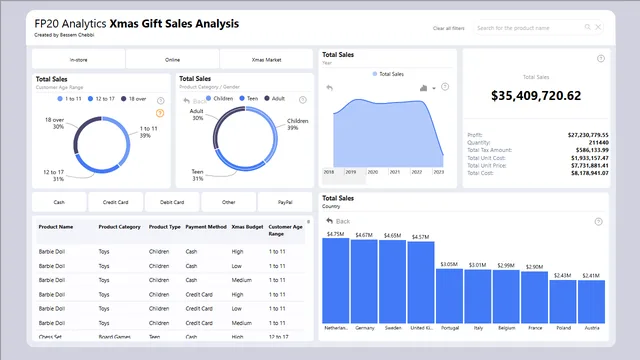This screenshot has width=640, height=360.
Task: Filter by In-store channel
Action: [78, 60]
